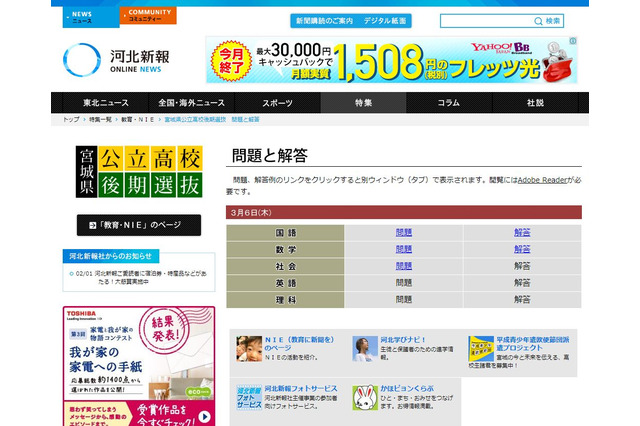Open the Yahoo BB フレッツ光 banner ad
This screenshot has width=640, height=426.
[391, 60]
